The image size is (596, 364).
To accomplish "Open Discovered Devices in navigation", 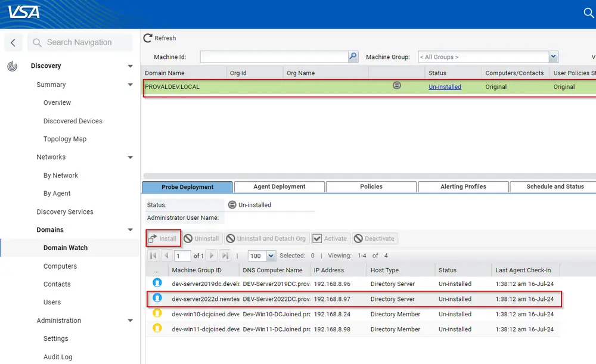I will pos(73,121).
